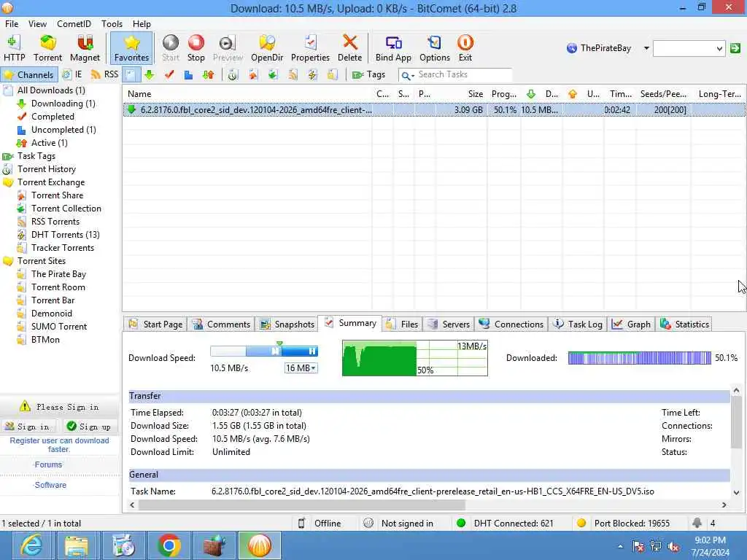Open the CometID menu
Viewport: 747px width, 560px height.
pyautogui.click(x=74, y=24)
